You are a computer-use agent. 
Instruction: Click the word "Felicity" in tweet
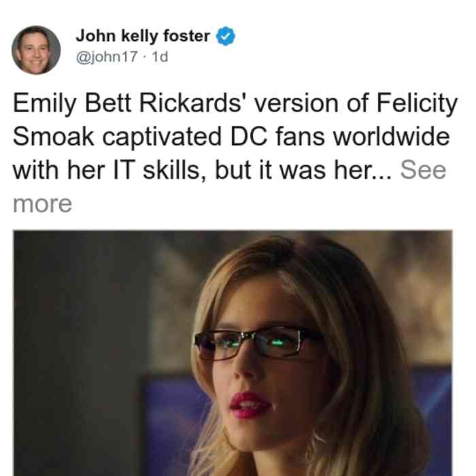pyautogui.click(x=417, y=103)
